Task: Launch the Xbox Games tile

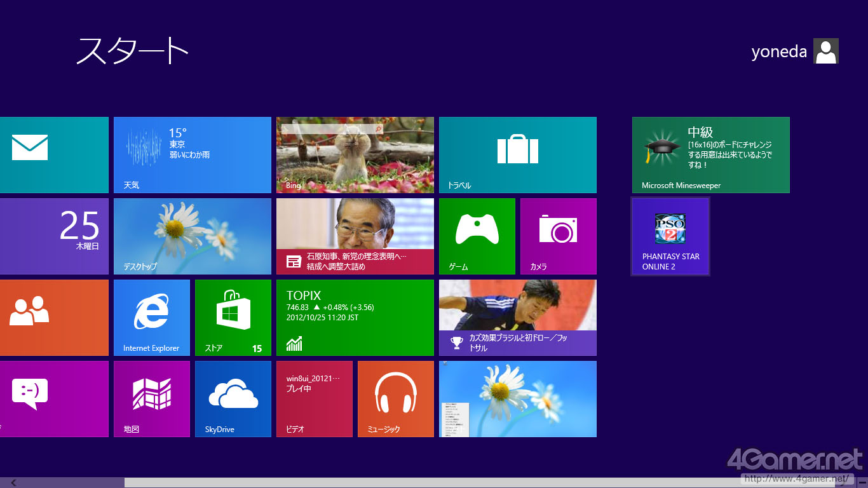Action: tap(477, 236)
